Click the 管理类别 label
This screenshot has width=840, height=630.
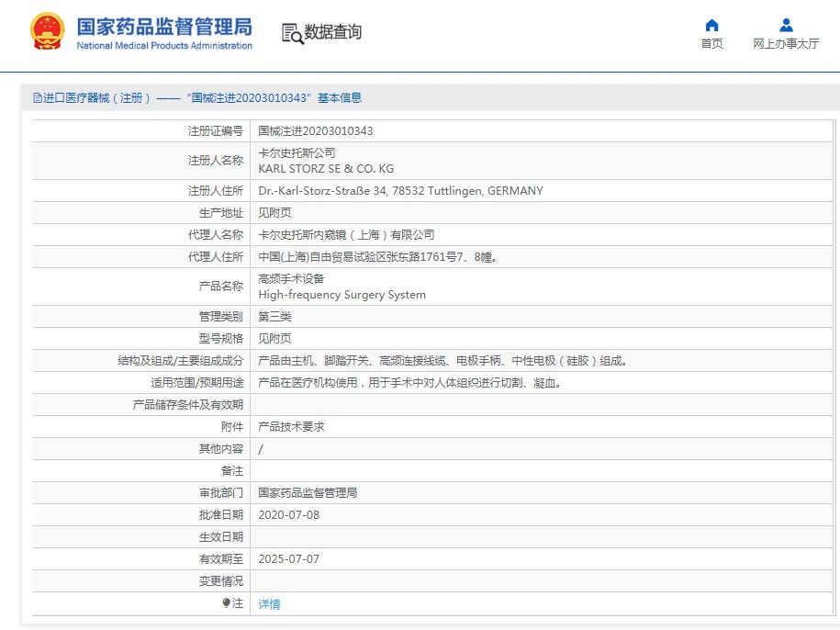[x=220, y=317]
